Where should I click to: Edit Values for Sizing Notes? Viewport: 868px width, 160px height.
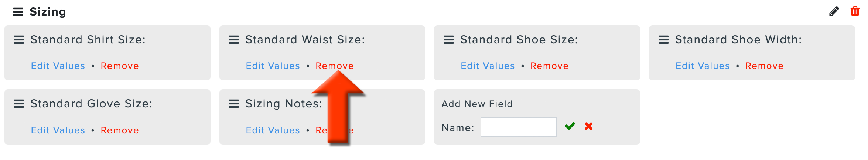(273, 130)
